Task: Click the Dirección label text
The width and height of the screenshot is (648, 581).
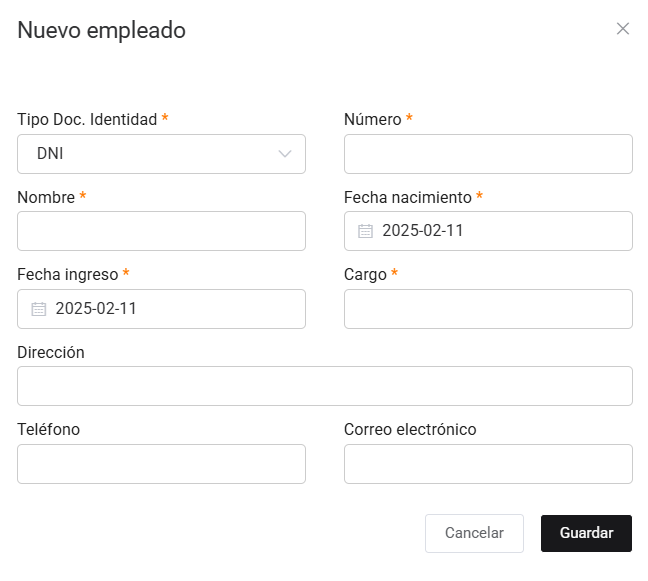Action: pyautogui.click(x=51, y=352)
